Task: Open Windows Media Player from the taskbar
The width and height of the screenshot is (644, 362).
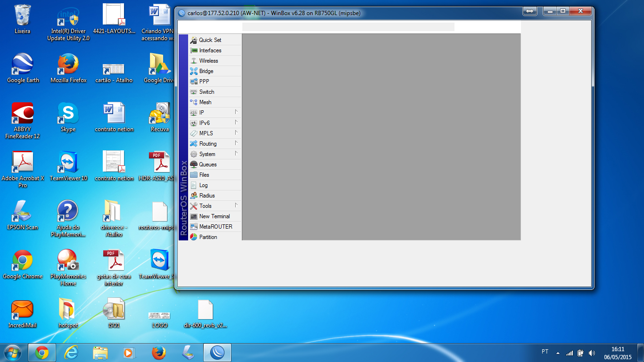Action: tap(129, 353)
